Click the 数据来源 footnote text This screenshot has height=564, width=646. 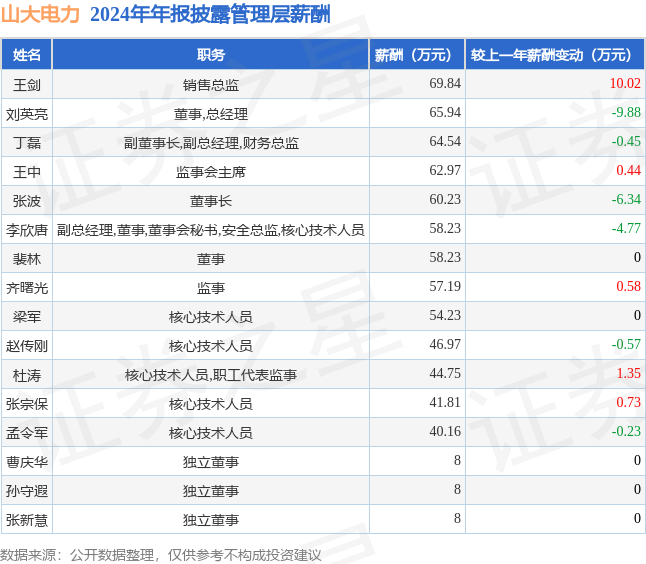point(161,555)
